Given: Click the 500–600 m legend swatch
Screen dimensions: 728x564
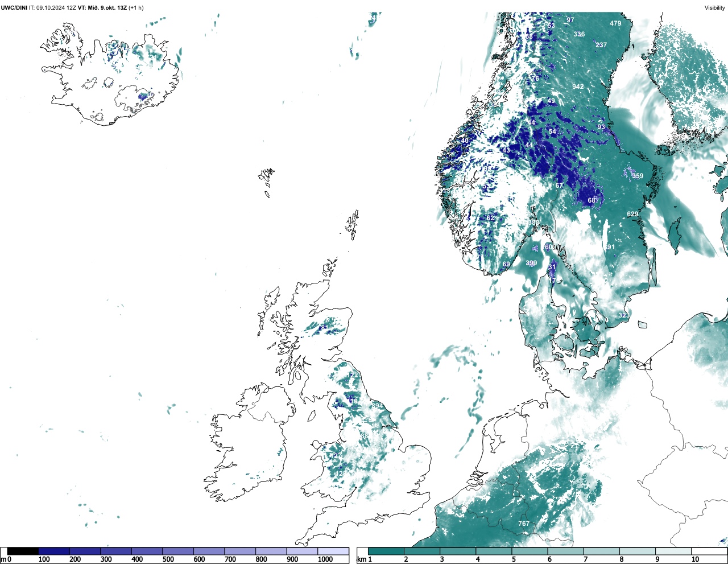Looking at the screenshot, I should (x=178, y=551).
